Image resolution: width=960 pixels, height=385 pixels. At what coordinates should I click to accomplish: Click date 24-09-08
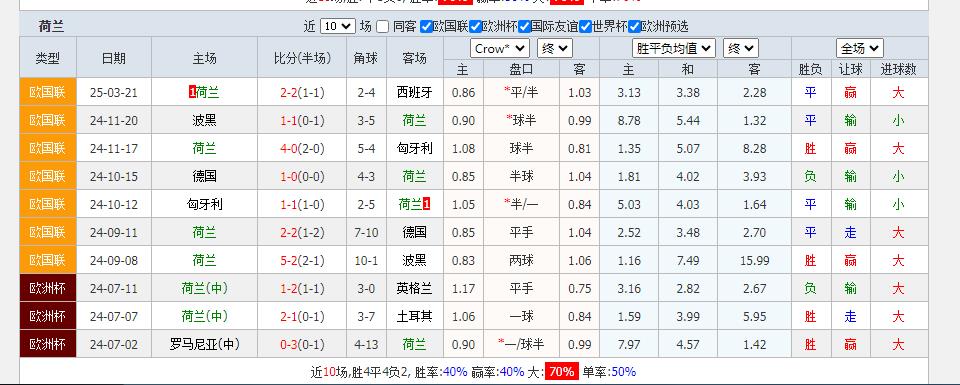click(x=114, y=261)
